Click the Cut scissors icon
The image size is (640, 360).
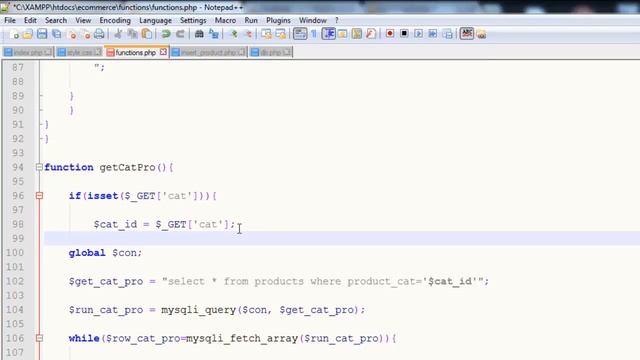pos(118,34)
